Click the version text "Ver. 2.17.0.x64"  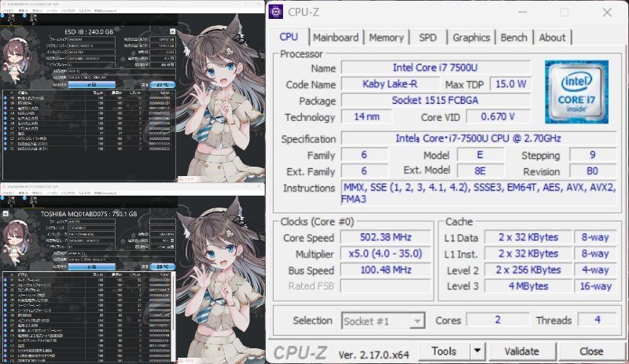pyautogui.click(x=373, y=355)
